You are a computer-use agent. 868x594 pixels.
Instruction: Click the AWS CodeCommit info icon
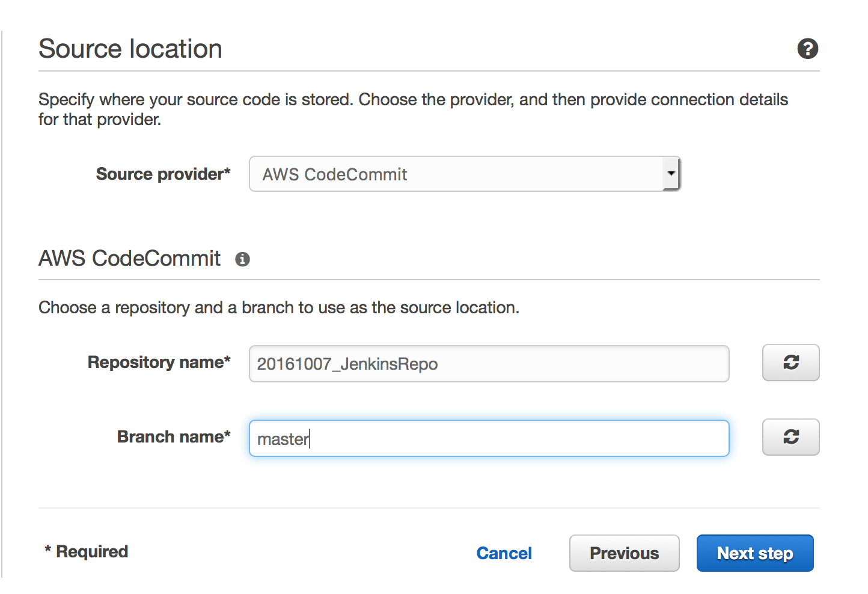coord(242,259)
